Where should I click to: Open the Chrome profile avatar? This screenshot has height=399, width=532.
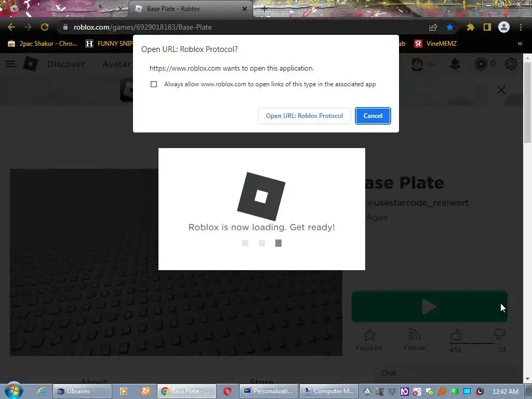click(504, 27)
